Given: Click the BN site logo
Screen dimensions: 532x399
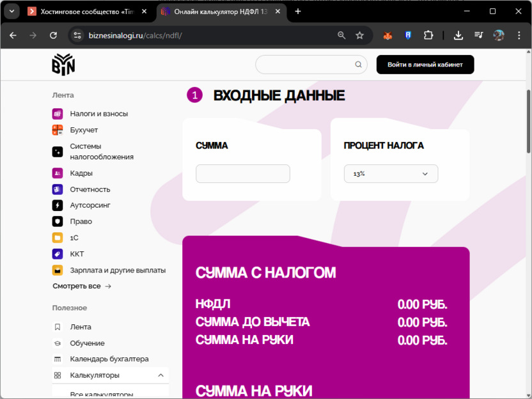Looking at the screenshot, I should (x=63, y=64).
